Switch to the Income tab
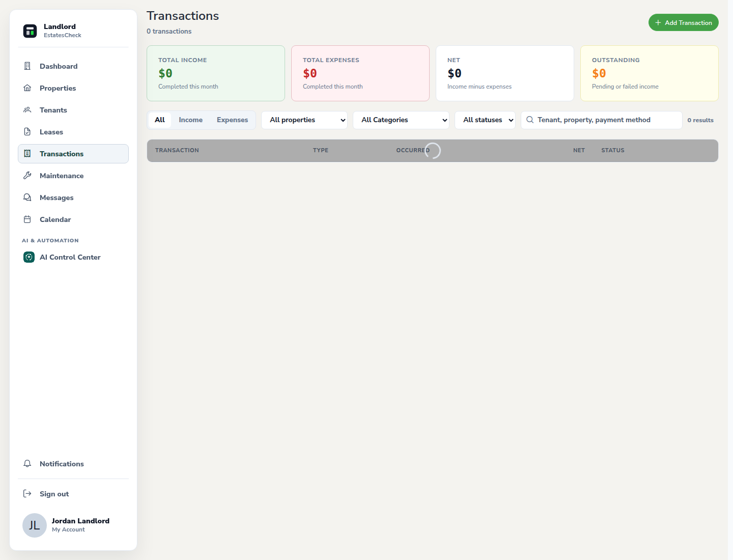The image size is (733, 560). [x=191, y=120]
